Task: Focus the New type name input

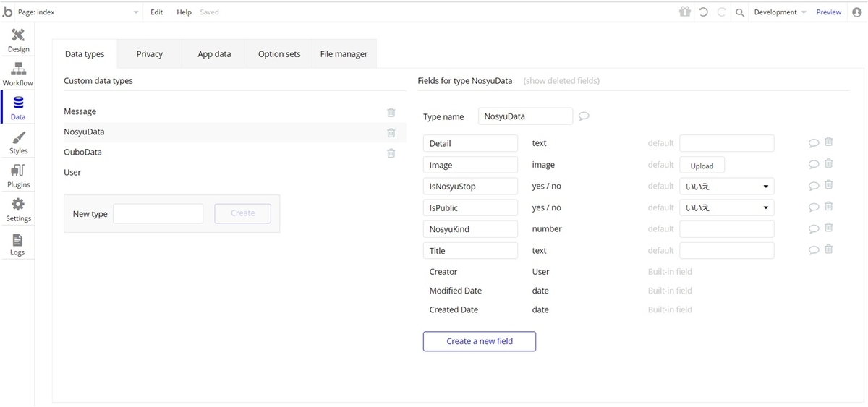Action: coord(158,213)
